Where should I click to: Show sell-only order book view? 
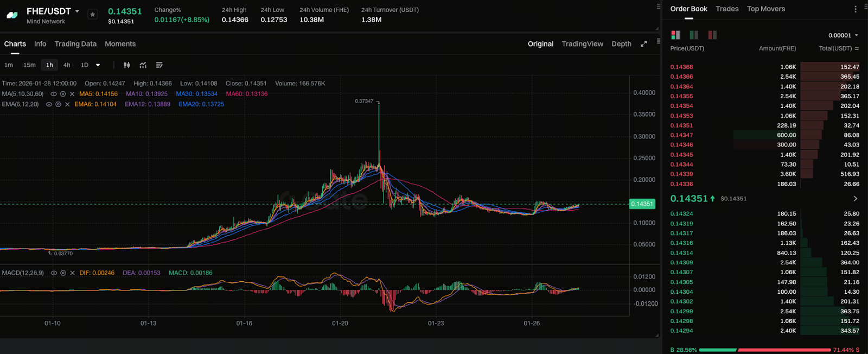click(x=712, y=35)
